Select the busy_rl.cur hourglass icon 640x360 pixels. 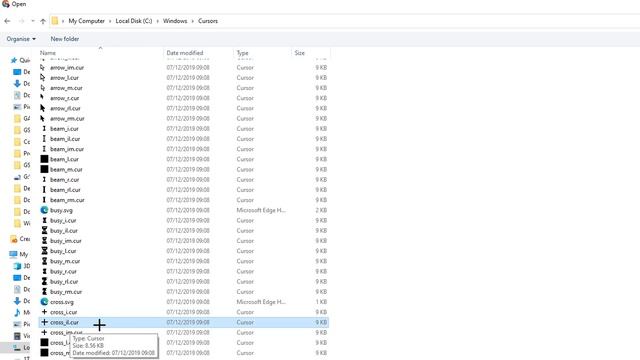pyautogui.click(x=44, y=282)
